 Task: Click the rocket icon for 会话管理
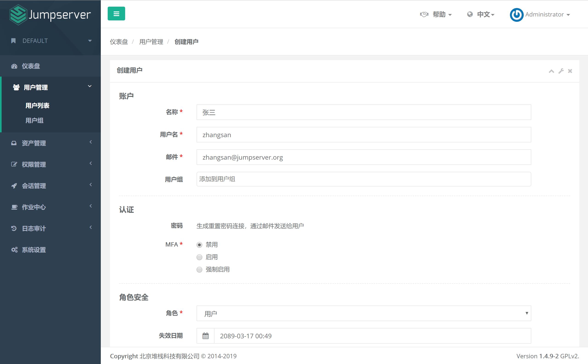tap(14, 186)
